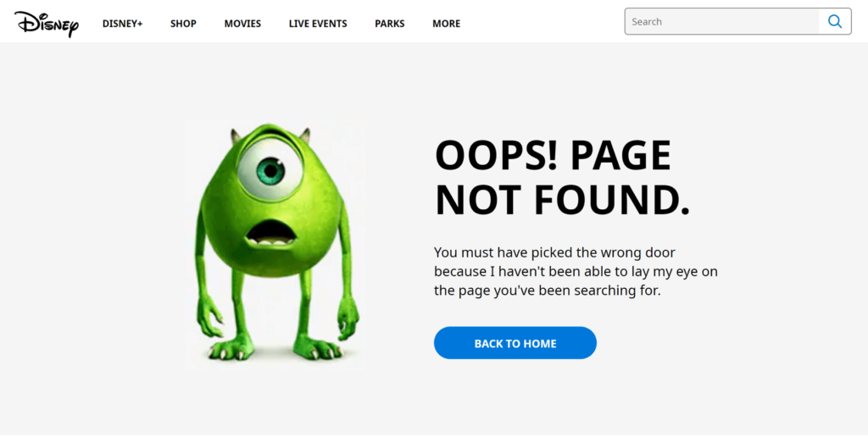The image size is (868, 443).
Task: Click the "Oops! Page Not Found." heading
Action: click(561, 178)
